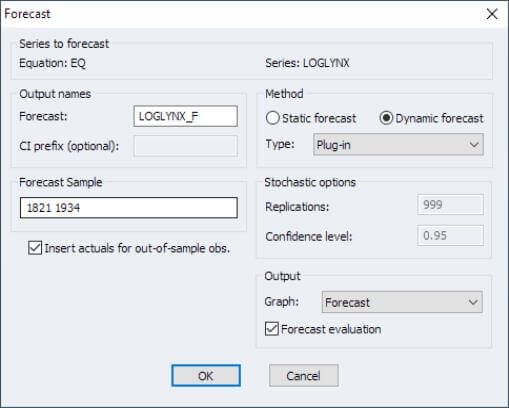Screen dimensions: 509x408
Task: Confirm the forecast with OK button
Action: (x=206, y=376)
